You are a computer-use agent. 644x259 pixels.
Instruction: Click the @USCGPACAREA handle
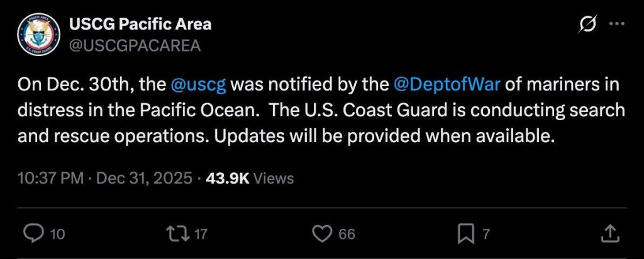point(133,45)
